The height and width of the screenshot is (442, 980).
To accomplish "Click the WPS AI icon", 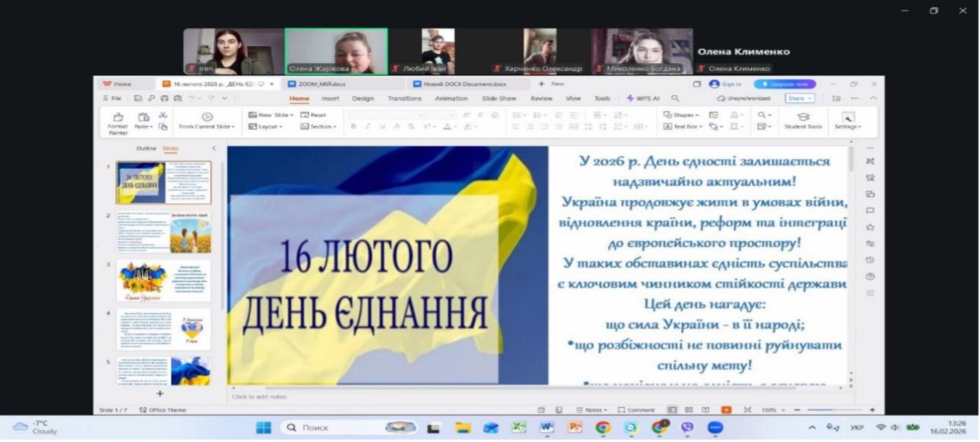I will tap(643, 99).
